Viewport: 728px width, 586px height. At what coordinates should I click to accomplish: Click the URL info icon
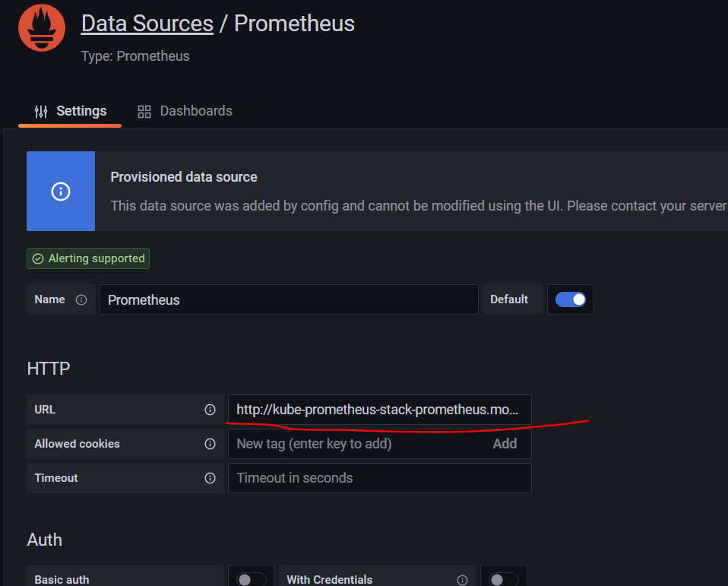[x=210, y=410]
